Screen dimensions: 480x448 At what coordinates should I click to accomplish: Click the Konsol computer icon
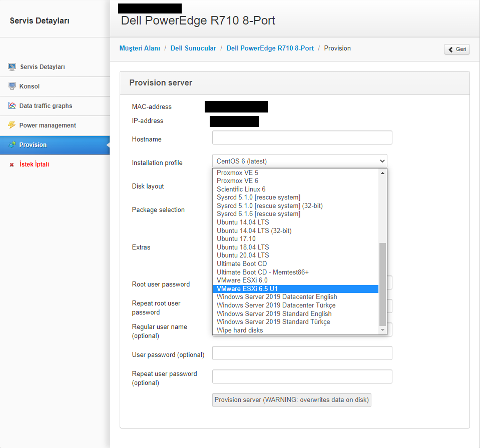[12, 86]
